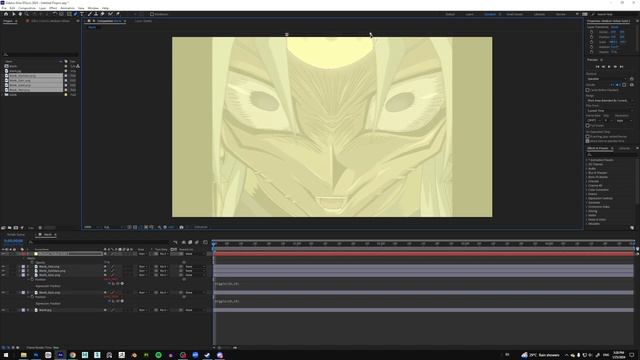Switch to the Default workspace
This screenshot has width=640, height=360.
click(x=450, y=14)
